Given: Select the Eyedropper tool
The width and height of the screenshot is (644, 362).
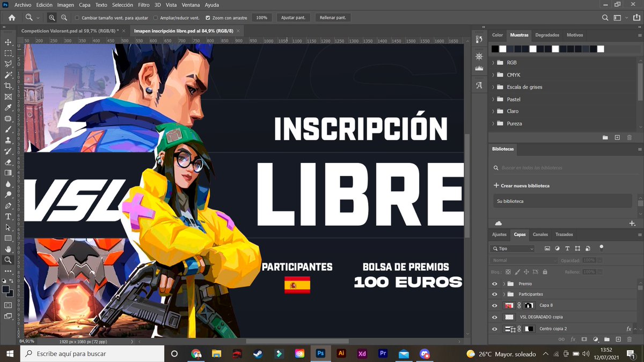Looking at the screenshot, I should pyautogui.click(x=8, y=108).
